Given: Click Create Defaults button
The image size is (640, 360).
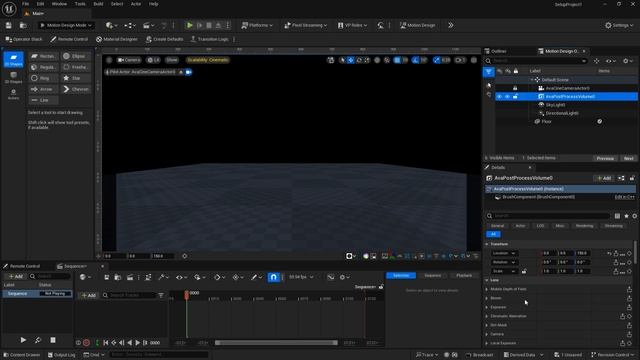Looking at the screenshot, I should 164,39.
